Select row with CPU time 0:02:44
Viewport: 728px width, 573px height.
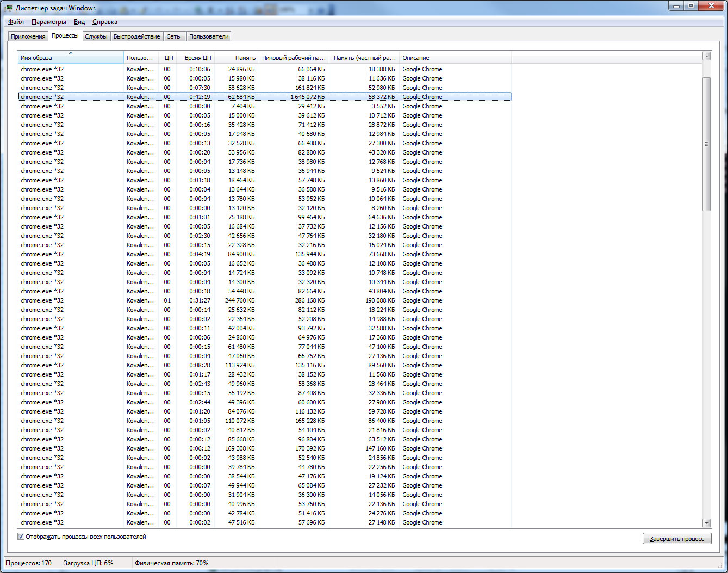[264, 402]
